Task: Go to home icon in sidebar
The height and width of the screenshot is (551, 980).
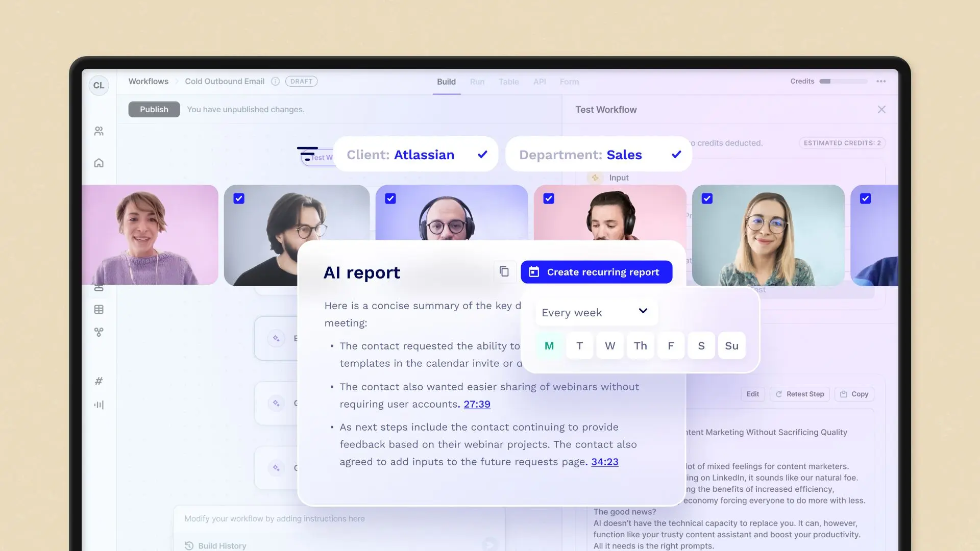Action: [x=99, y=163]
